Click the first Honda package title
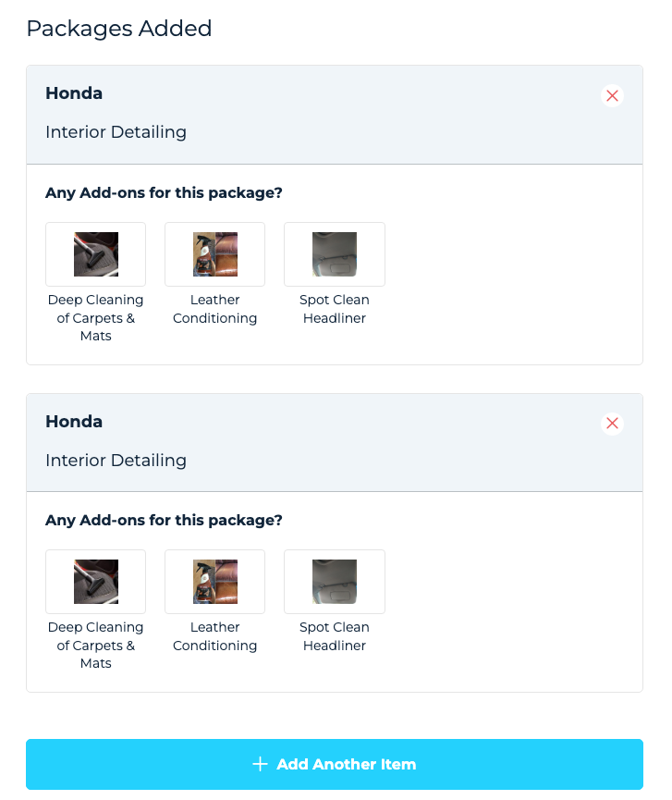 pyautogui.click(x=74, y=93)
